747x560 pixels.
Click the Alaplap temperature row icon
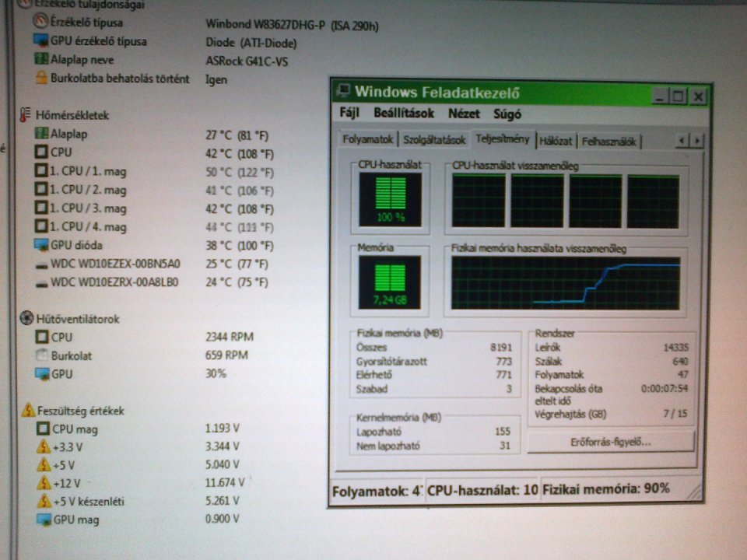(41, 133)
